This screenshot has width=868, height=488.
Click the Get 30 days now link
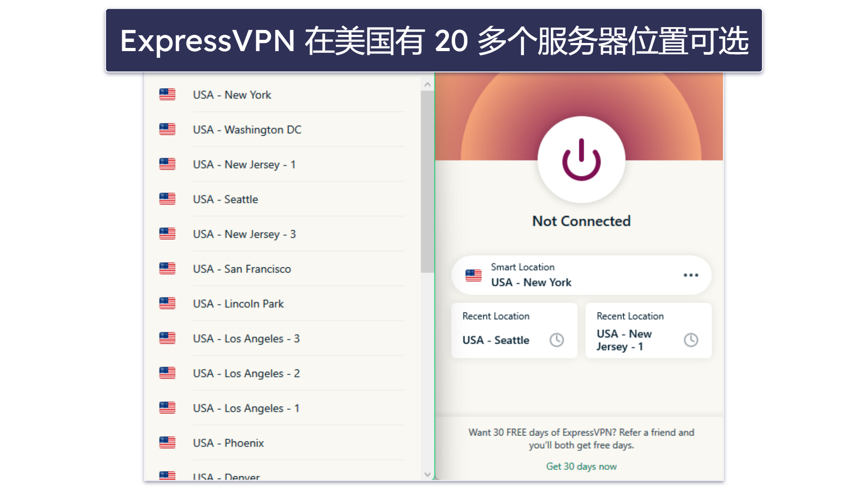pos(581,466)
